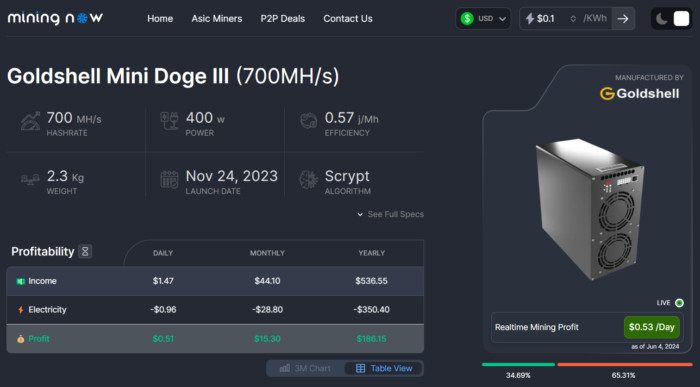Go to the Home menu item
Image resolution: width=700 pixels, height=387 pixels.
coord(160,19)
